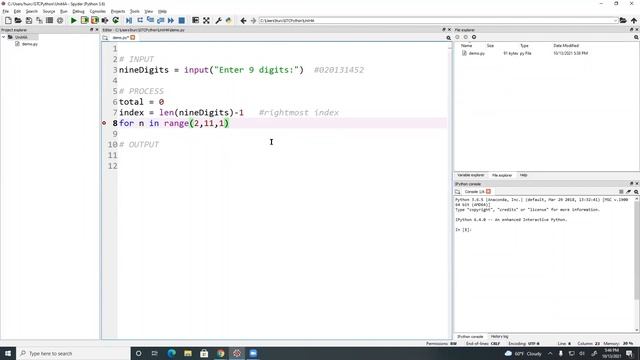Stop debugging with the blue square icon
Screen dimensions: 640x360
click(x=182, y=20)
